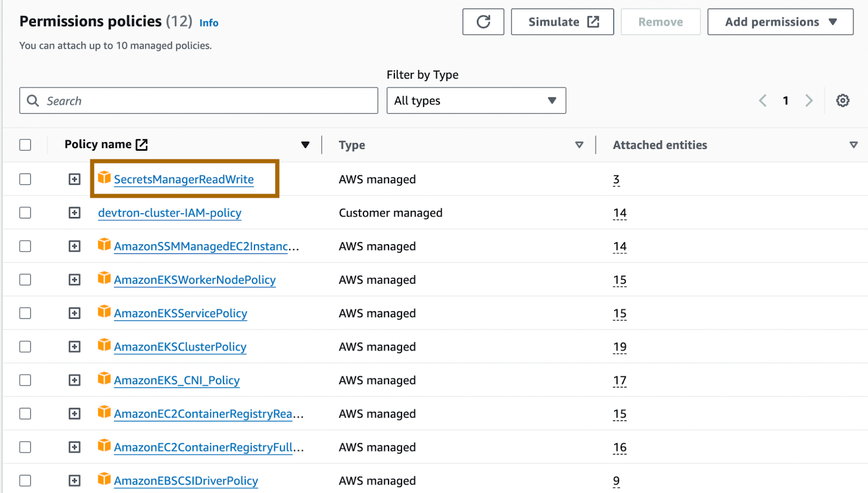Click the AWS icon beside AmazonEC2ContainerRegistryFull…

(104, 446)
